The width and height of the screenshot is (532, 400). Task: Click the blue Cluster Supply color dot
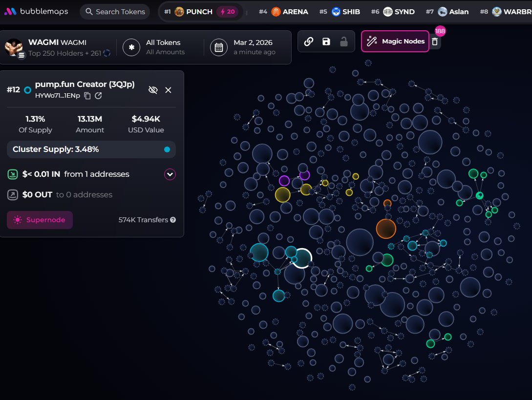167,149
